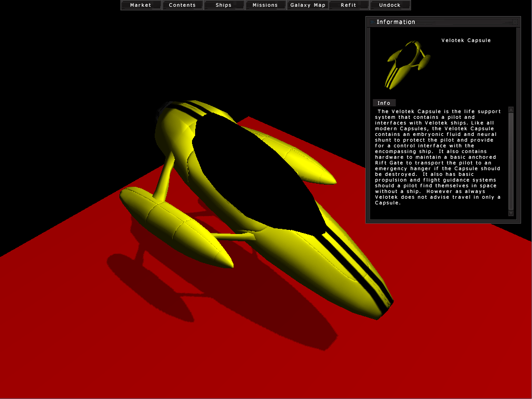Select the Info tab
Image resolution: width=532 pixels, height=399 pixels.
pos(384,103)
